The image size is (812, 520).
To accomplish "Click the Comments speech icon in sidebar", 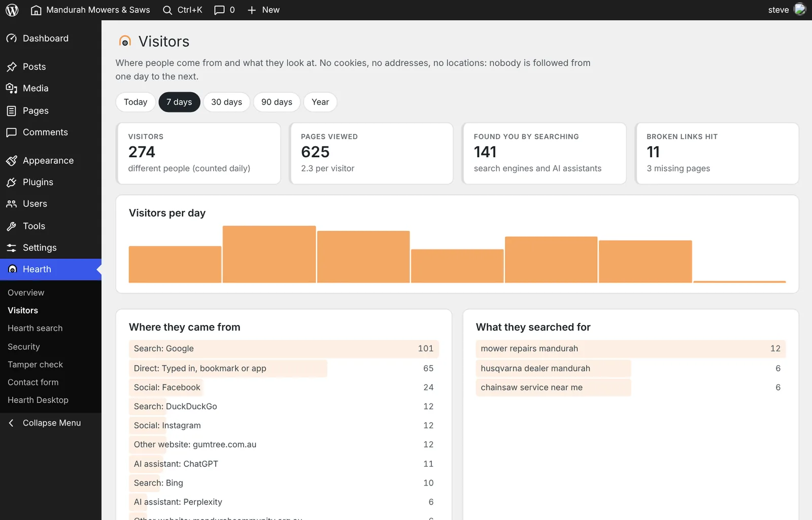I will click(x=12, y=132).
